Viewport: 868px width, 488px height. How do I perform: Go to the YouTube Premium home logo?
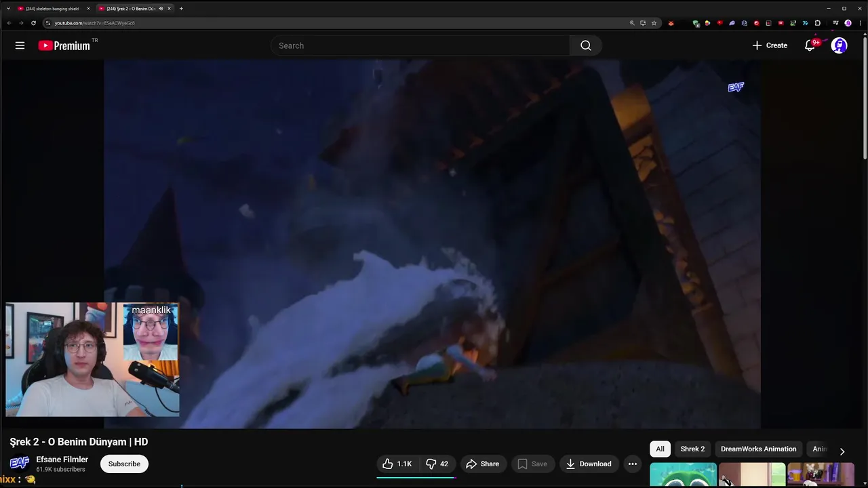pos(64,45)
